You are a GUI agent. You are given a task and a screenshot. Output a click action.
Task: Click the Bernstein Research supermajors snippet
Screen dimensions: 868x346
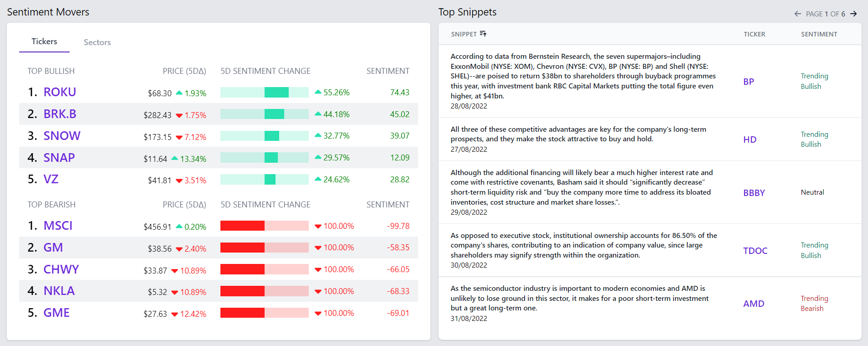point(584,76)
